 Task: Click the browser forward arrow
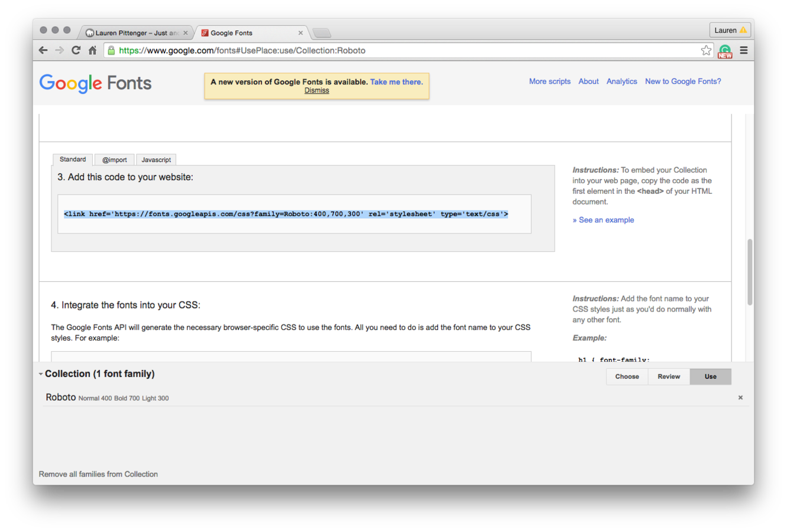[x=59, y=50]
